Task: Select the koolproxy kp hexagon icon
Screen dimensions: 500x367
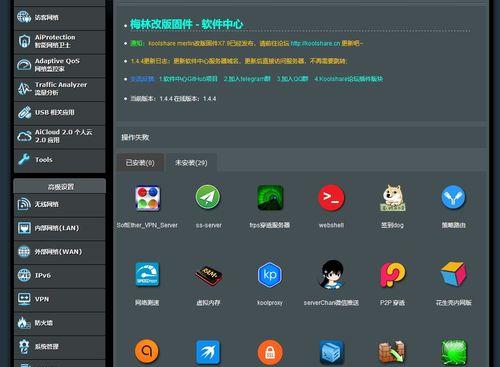Action: 270,275
